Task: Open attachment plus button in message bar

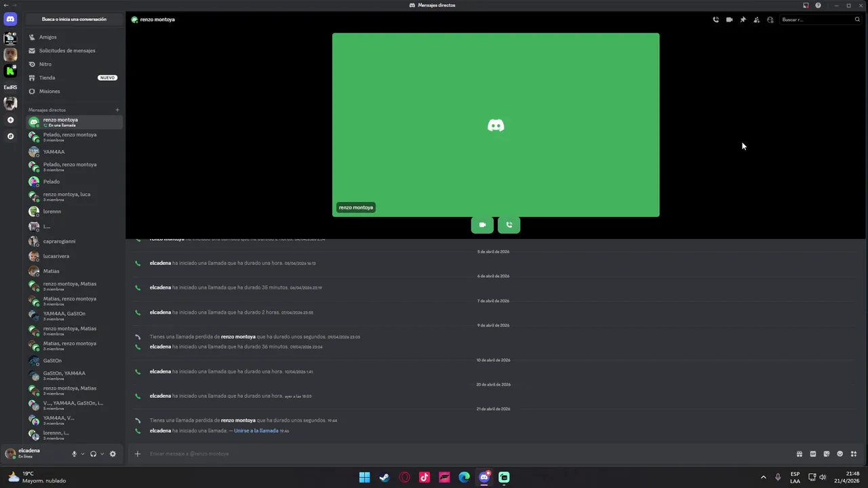Action: [138, 453]
